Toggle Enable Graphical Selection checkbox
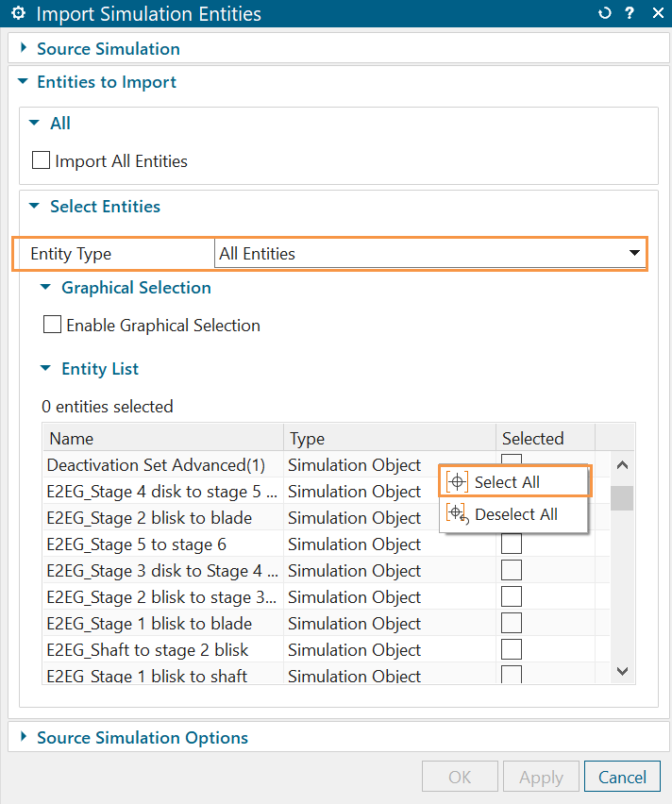The image size is (672, 804). (x=53, y=326)
